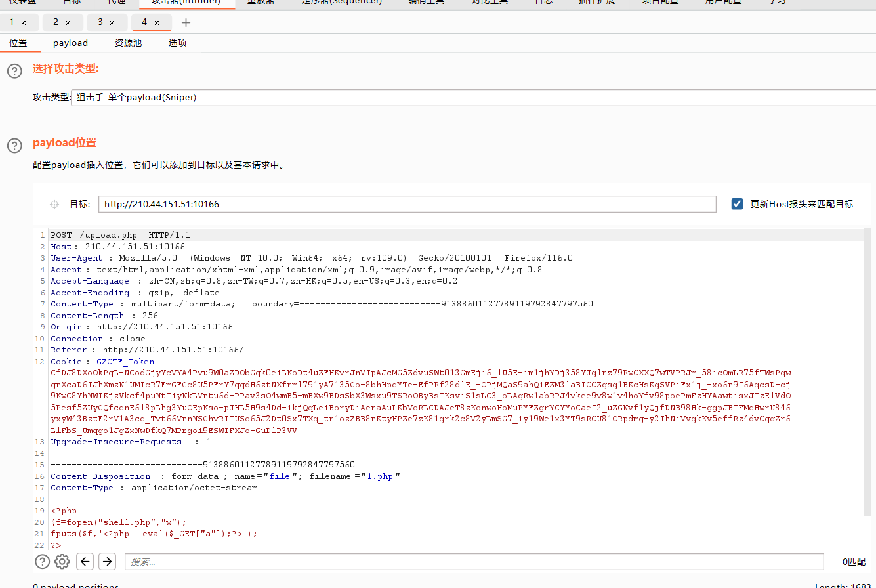The width and height of the screenshot is (876, 588).
Task: Click the crosshair icon beside 目标
Action: (x=55, y=205)
